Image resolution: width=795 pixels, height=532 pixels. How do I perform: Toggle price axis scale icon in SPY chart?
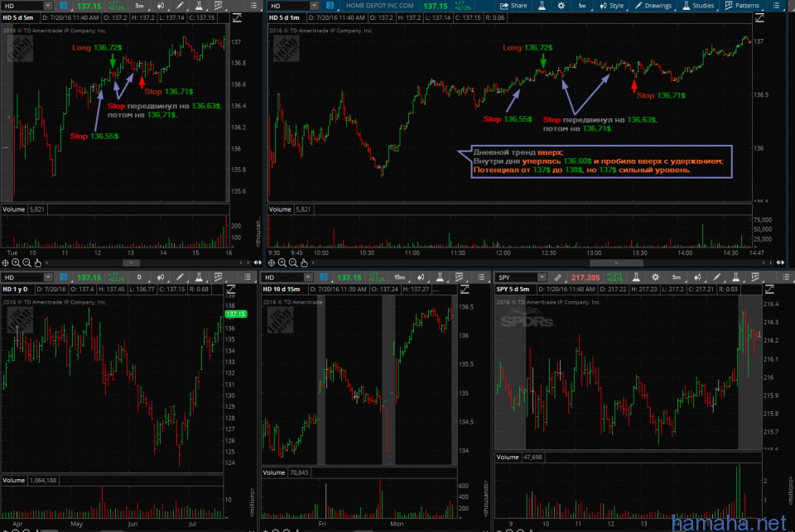click(x=769, y=290)
